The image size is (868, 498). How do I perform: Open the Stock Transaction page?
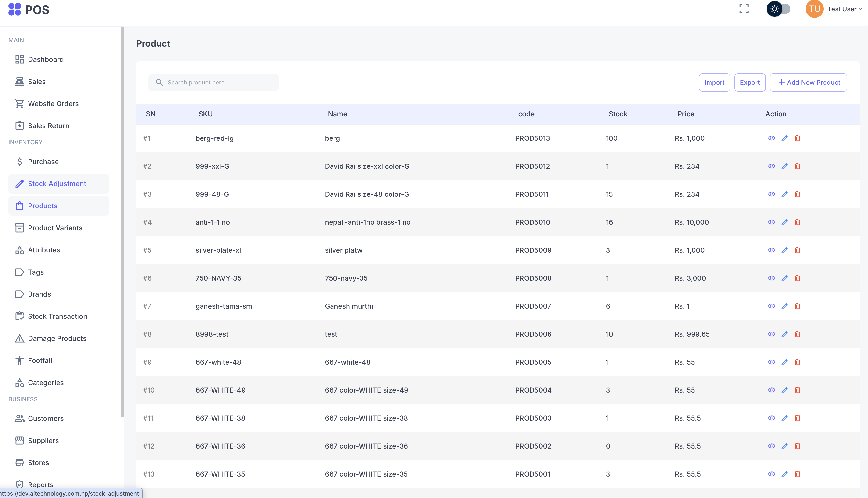coord(57,316)
